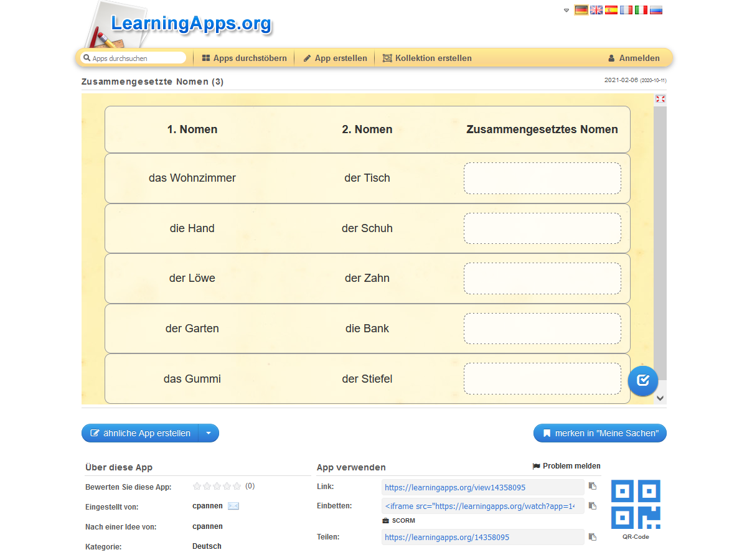The height and width of the screenshot is (560, 747).
Task: Click the answer box for Wohnzimmer and Tisch
Action: [542, 179]
